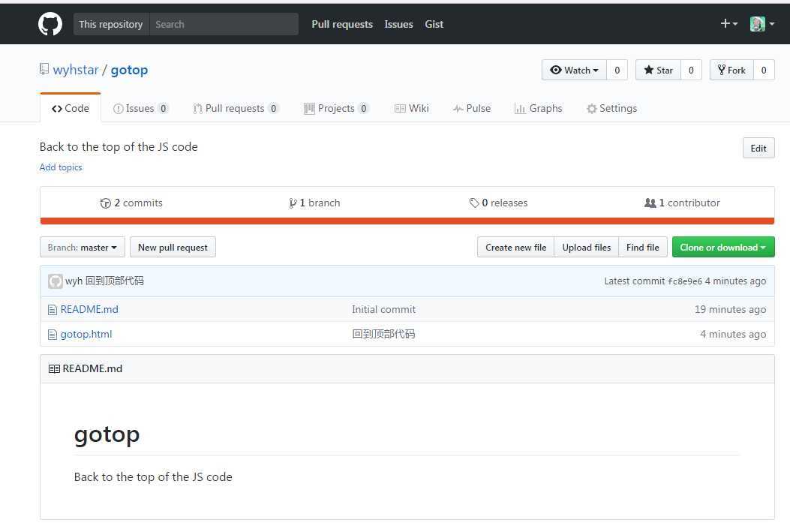Screen dimensions: 790x532
Task: Click the wyh committer avatar
Action: 56,281
